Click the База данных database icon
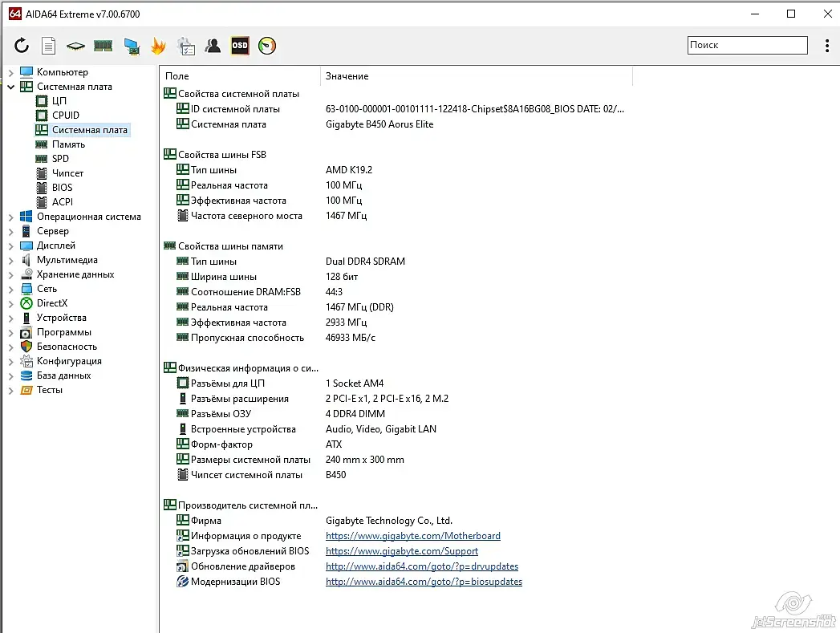This screenshot has height=633, width=840. 26,375
